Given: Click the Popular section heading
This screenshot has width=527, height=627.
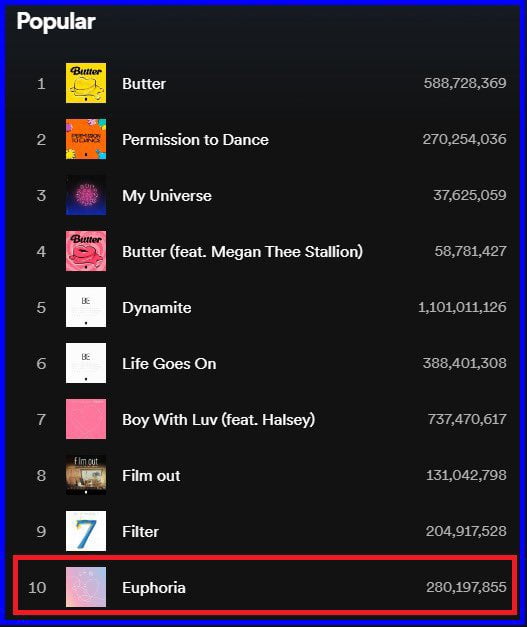Looking at the screenshot, I should [x=56, y=22].
